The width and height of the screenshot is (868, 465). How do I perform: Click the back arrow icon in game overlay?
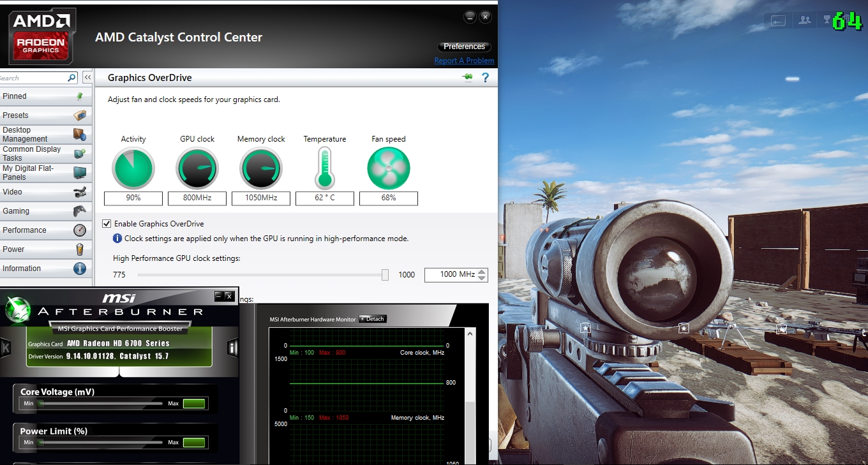pos(778,20)
